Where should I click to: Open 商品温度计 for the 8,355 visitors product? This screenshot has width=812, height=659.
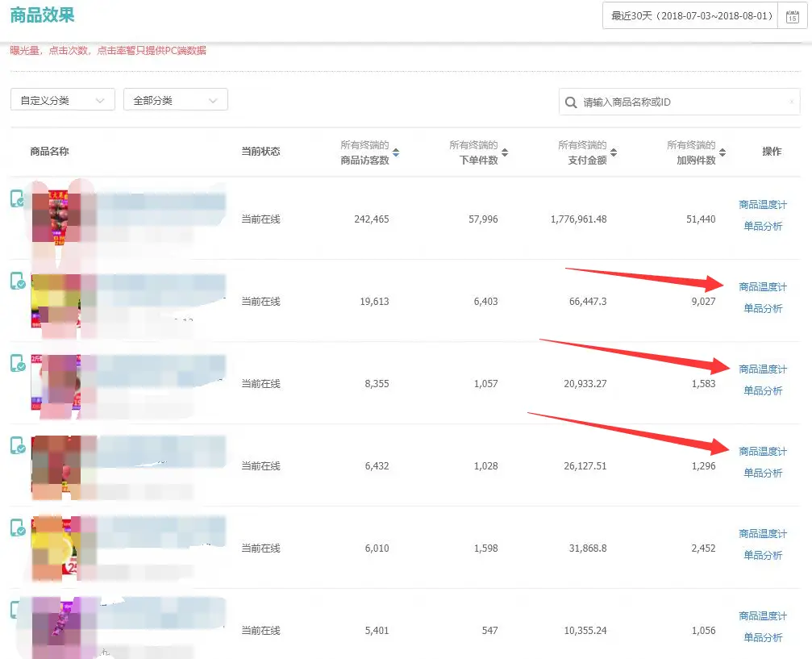pyautogui.click(x=763, y=369)
